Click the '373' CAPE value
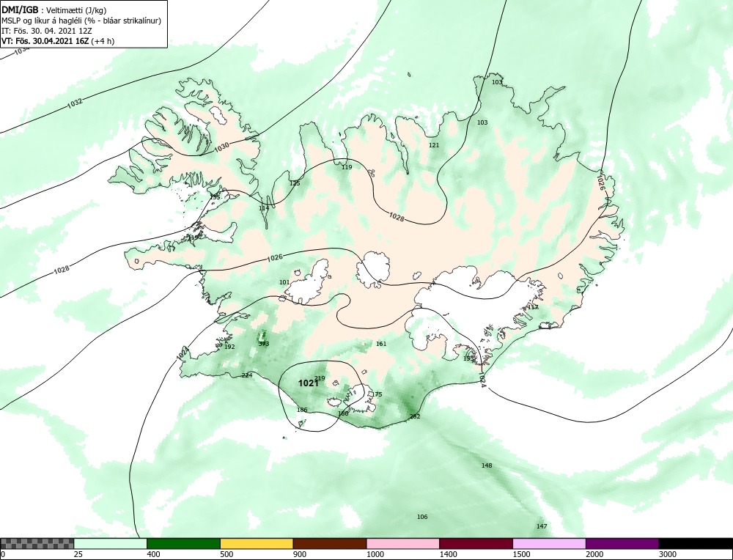This screenshot has height=560, width=733. coord(264,344)
